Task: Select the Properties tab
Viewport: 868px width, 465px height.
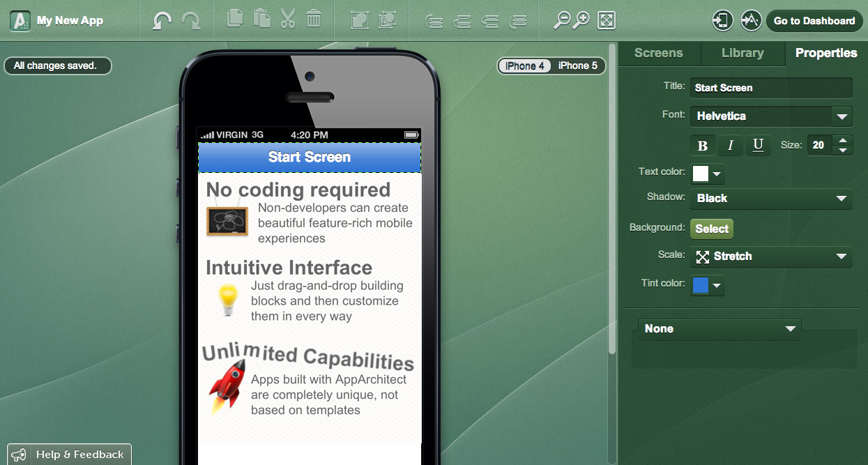Action: tap(826, 53)
